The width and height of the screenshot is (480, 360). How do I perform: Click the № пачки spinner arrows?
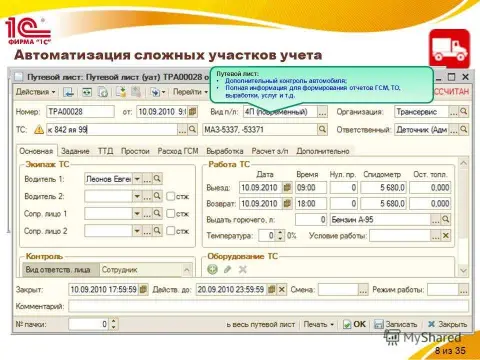[x=114, y=324]
